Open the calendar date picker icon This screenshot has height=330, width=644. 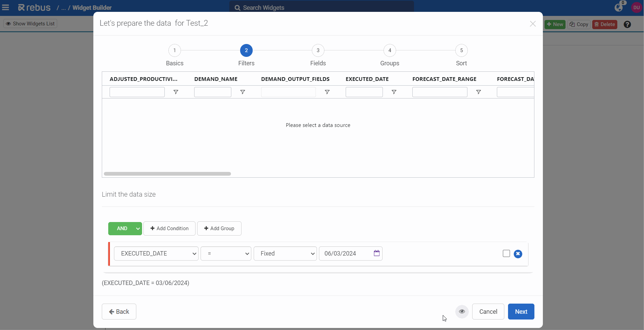pyautogui.click(x=376, y=253)
